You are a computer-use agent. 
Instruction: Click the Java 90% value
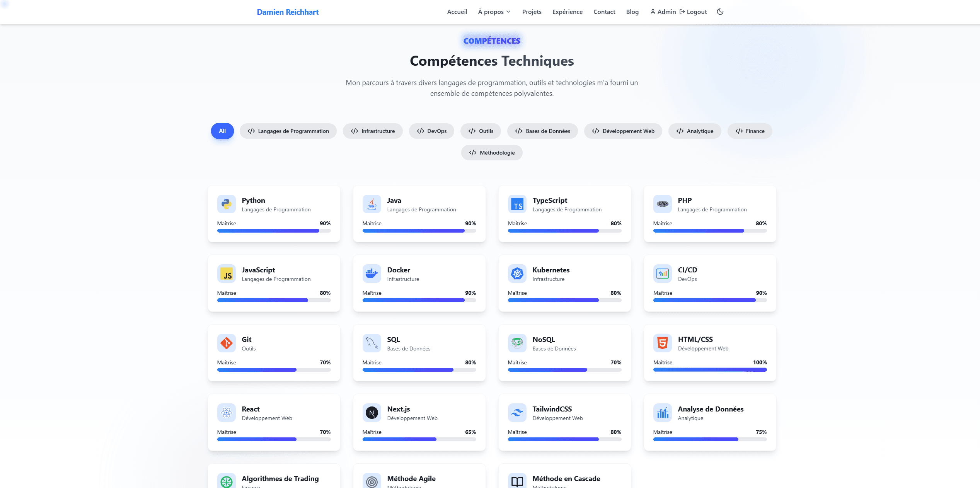(470, 223)
